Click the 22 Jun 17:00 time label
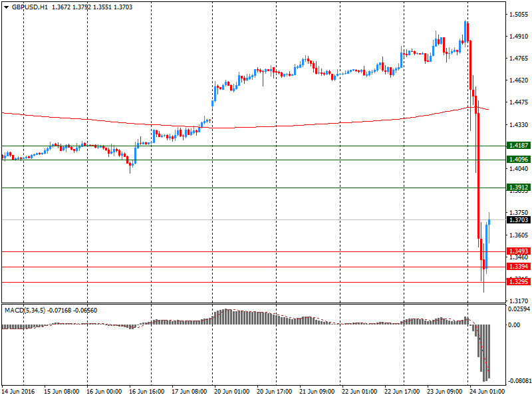This screenshot has width=532, height=399. [x=402, y=392]
